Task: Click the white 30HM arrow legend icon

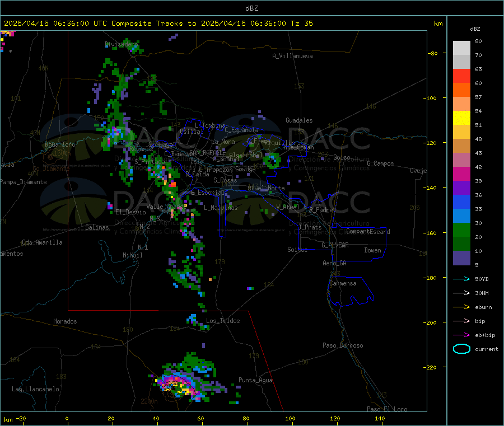Action: [461, 293]
